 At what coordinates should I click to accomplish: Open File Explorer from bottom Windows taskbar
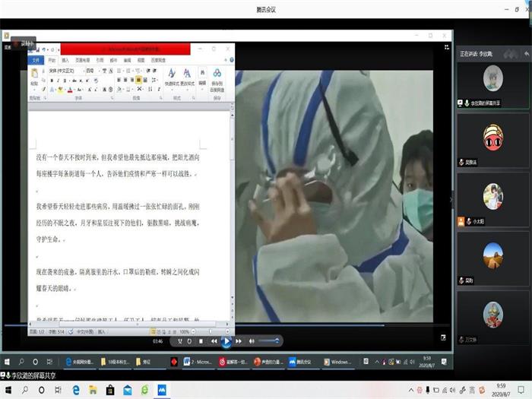click(x=93, y=390)
